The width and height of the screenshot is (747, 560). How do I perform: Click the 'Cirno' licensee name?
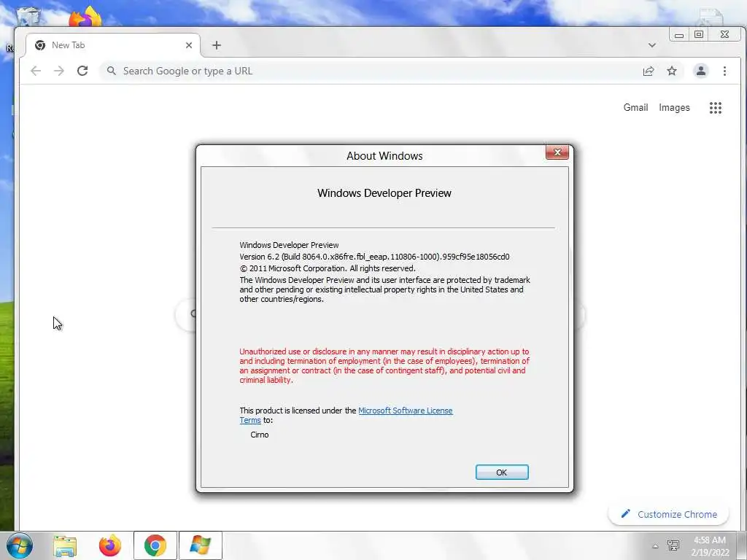coord(260,435)
